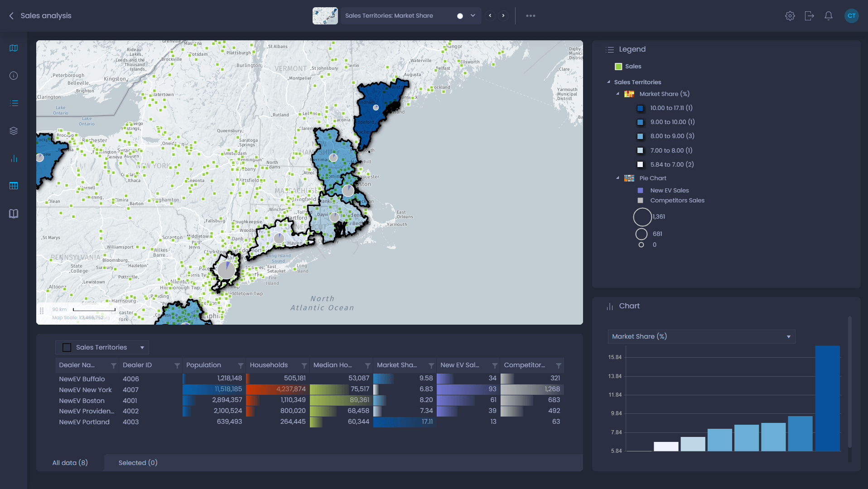Viewport: 868px width, 489px height.
Task: Collapse the Market Share (%) legend group
Action: (617, 94)
